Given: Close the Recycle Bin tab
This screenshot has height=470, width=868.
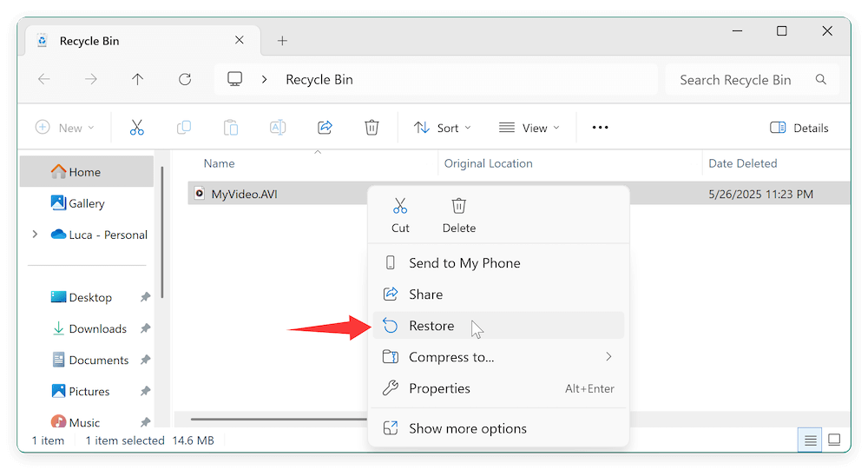Looking at the screenshot, I should click(240, 40).
